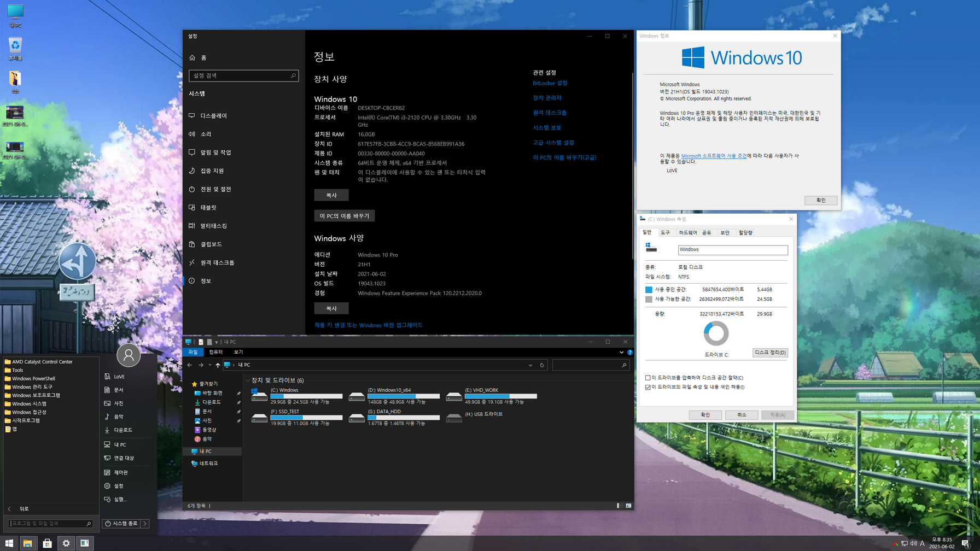Select the (D:) Windows10_x64 drive
The height and width of the screenshot is (551, 980).
[x=394, y=396]
